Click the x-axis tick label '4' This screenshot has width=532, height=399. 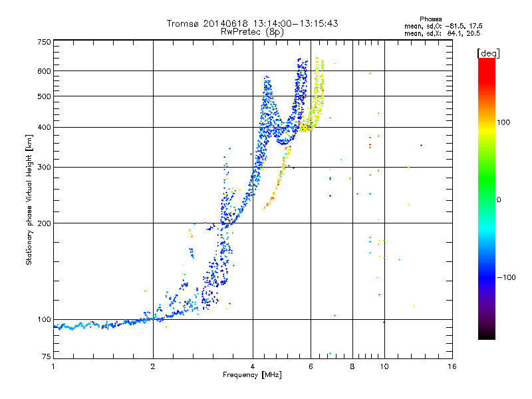[253, 366]
